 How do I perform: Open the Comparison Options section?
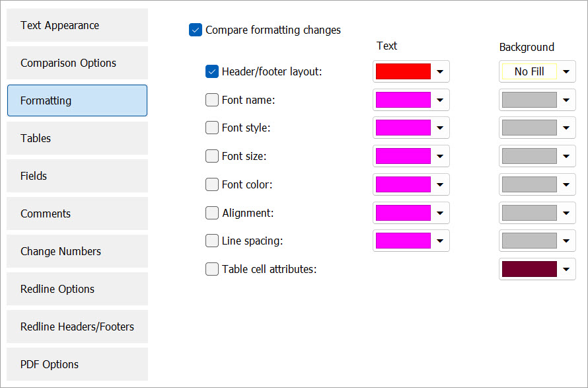77,63
